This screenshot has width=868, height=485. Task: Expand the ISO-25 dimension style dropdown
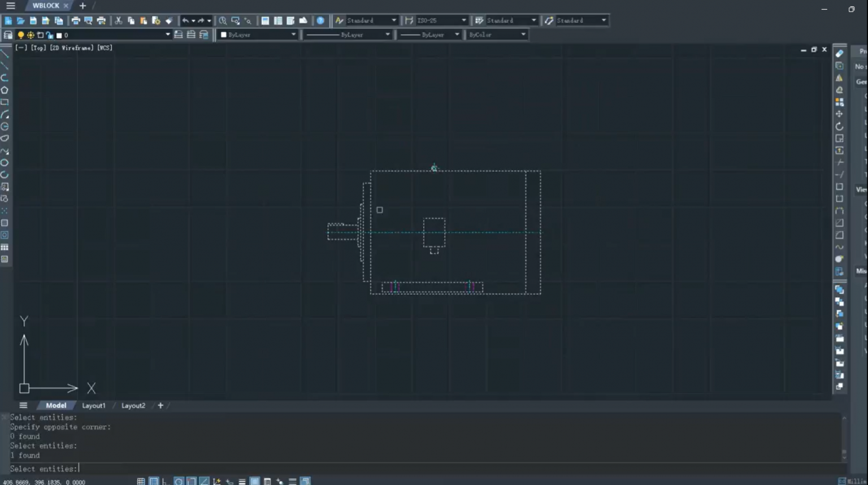pos(463,21)
